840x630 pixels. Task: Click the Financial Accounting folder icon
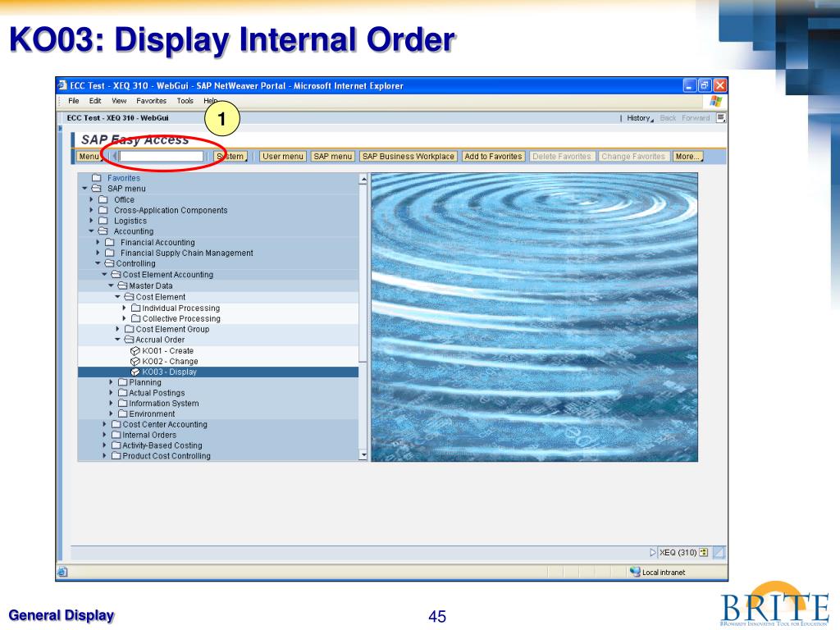(x=110, y=242)
